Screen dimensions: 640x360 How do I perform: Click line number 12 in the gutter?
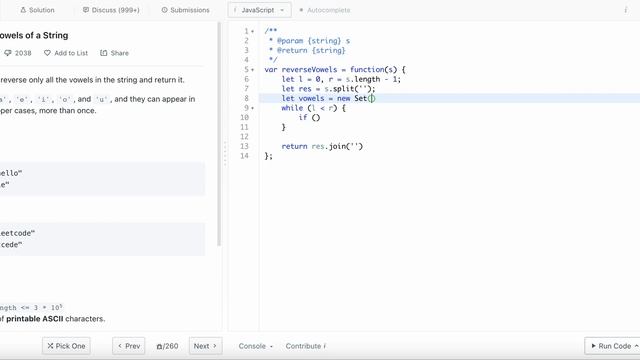(x=244, y=137)
